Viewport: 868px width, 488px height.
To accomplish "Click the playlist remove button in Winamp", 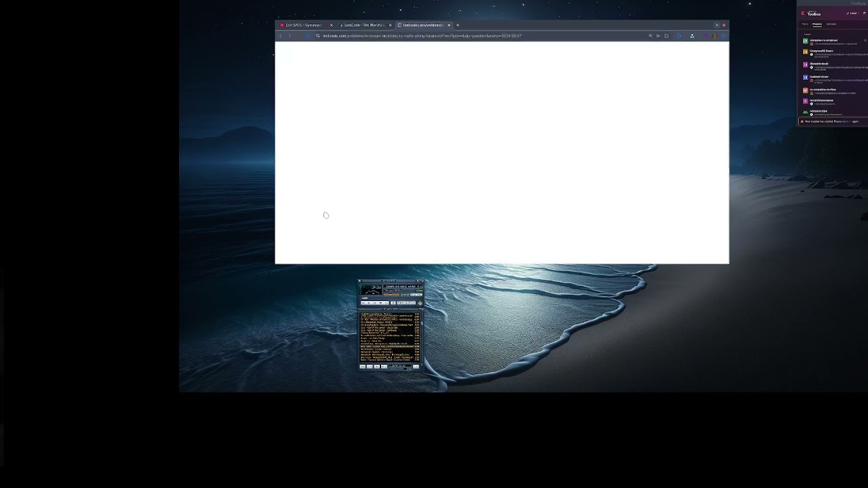I will pos(370,367).
